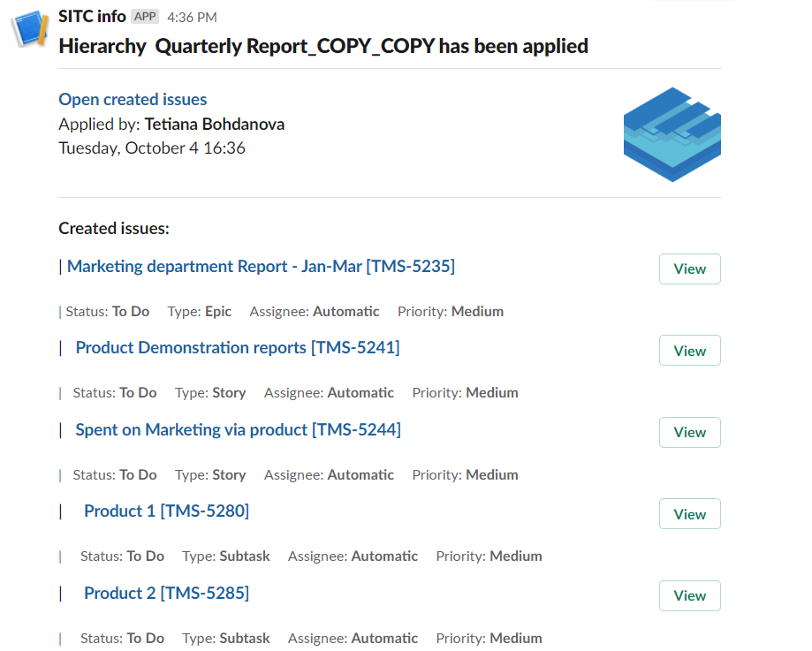
Task: Open Spent on Marketing via product issue
Action: pos(238,430)
